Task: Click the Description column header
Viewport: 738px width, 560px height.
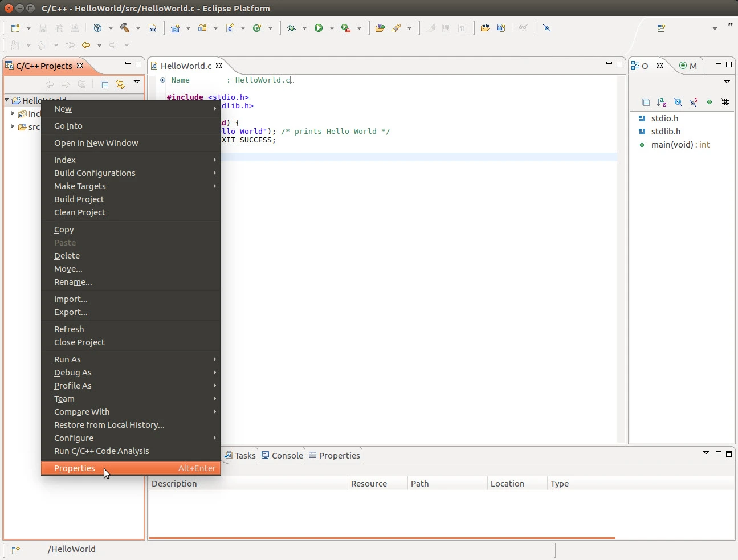Action: pyautogui.click(x=174, y=484)
